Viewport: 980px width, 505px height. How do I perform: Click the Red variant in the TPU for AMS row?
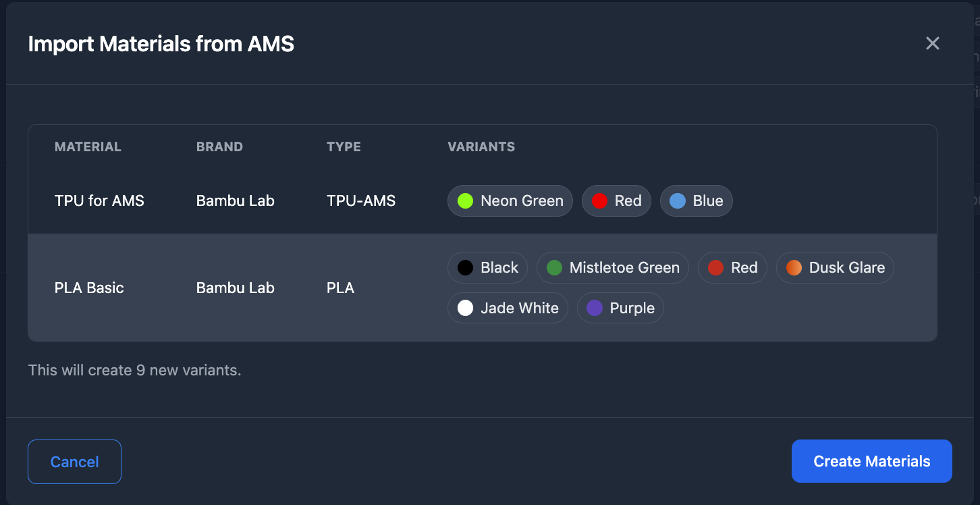[616, 201]
